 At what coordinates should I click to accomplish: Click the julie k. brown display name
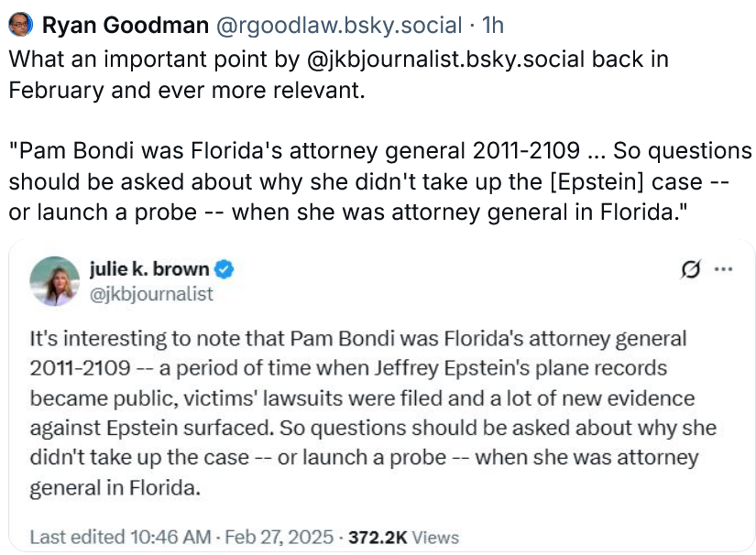(x=149, y=269)
